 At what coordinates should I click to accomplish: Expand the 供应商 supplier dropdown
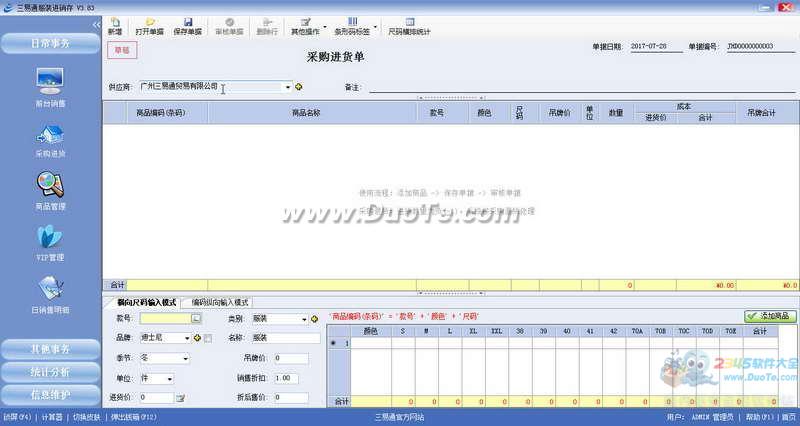pos(287,87)
